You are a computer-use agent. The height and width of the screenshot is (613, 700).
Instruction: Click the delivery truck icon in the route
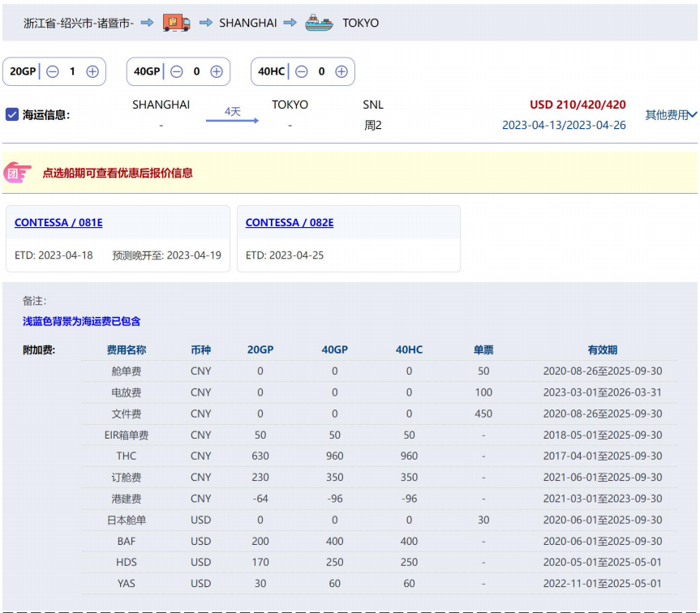coord(176,23)
